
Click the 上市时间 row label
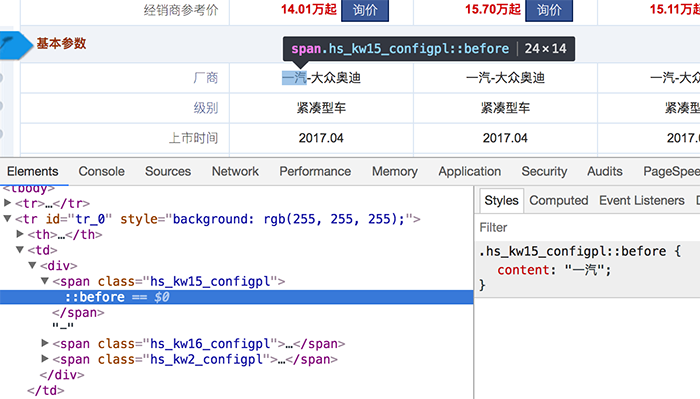(x=193, y=138)
